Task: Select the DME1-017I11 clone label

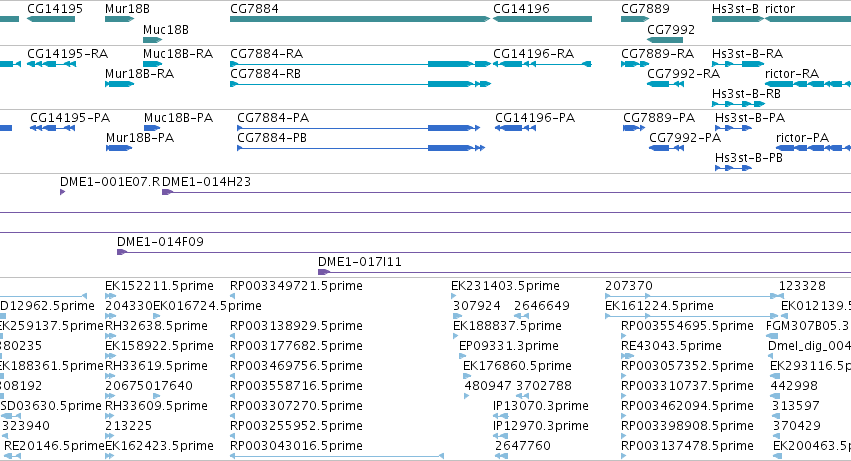Action: (360, 262)
